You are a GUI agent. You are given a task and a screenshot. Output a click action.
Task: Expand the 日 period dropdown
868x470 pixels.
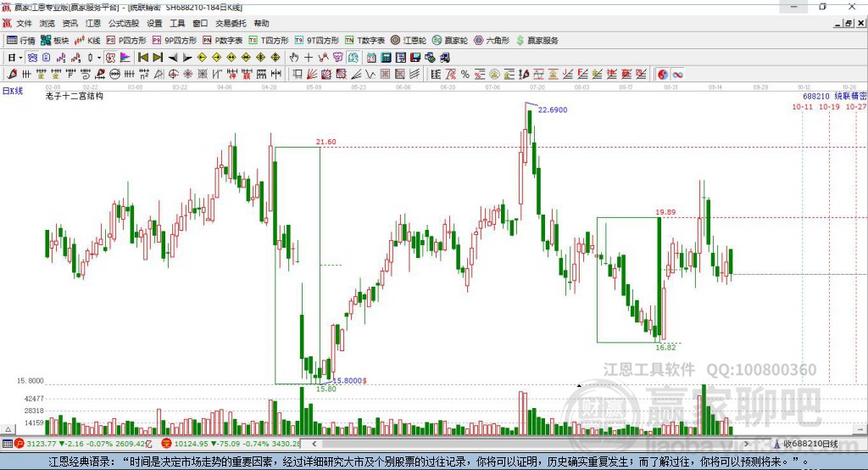[x=20, y=58]
